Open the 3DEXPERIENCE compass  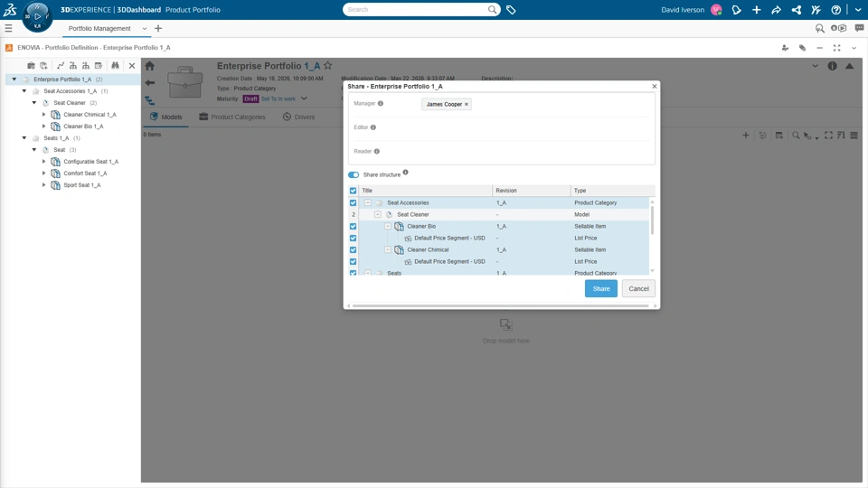coord(37,16)
